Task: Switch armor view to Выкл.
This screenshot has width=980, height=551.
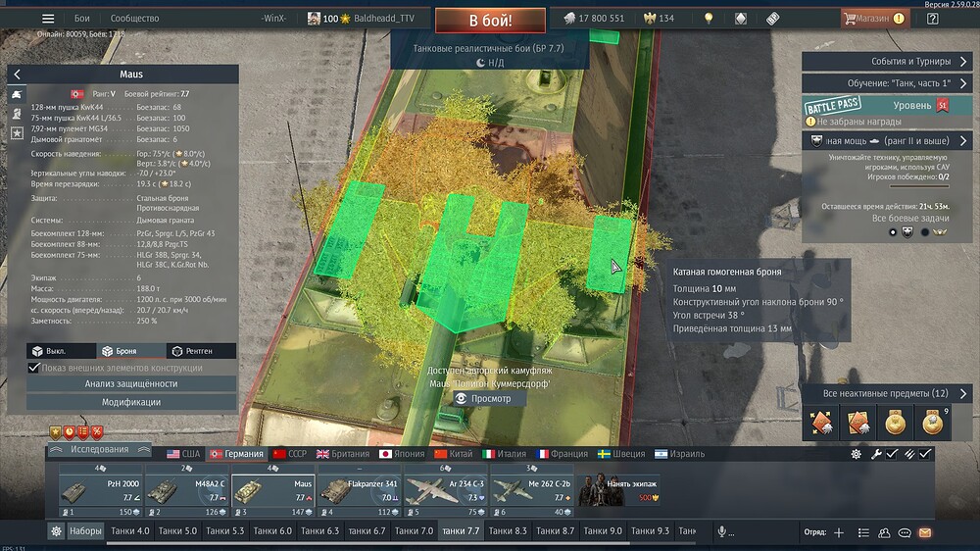Action: [61, 351]
